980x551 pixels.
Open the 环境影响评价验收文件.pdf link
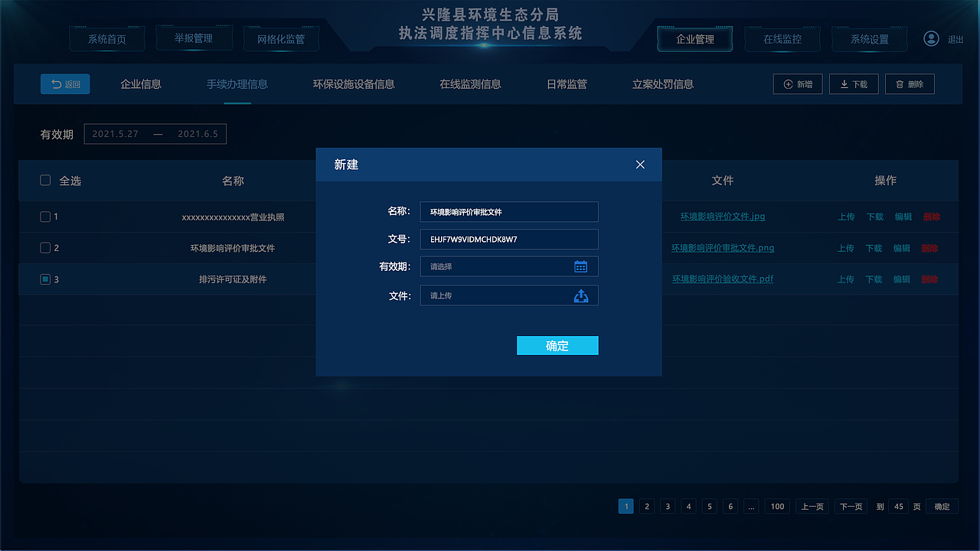pos(722,279)
